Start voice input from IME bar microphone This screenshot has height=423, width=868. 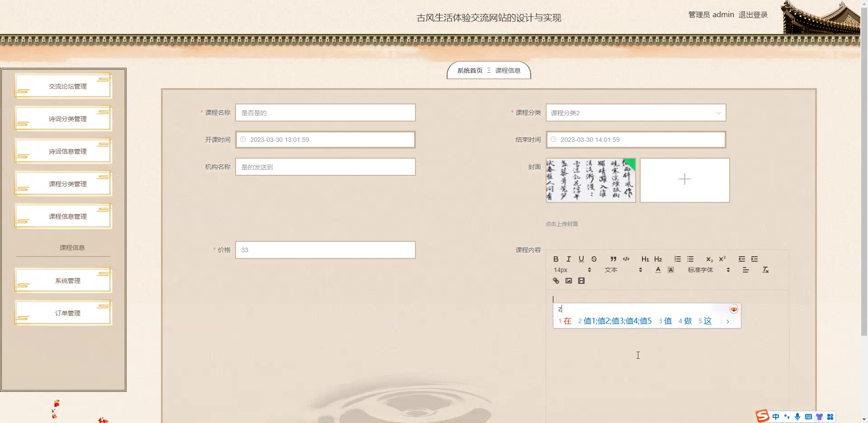click(797, 417)
